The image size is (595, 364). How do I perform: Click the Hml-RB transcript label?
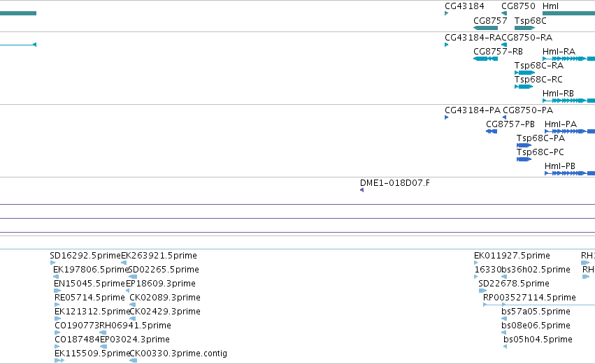point(558,94)
